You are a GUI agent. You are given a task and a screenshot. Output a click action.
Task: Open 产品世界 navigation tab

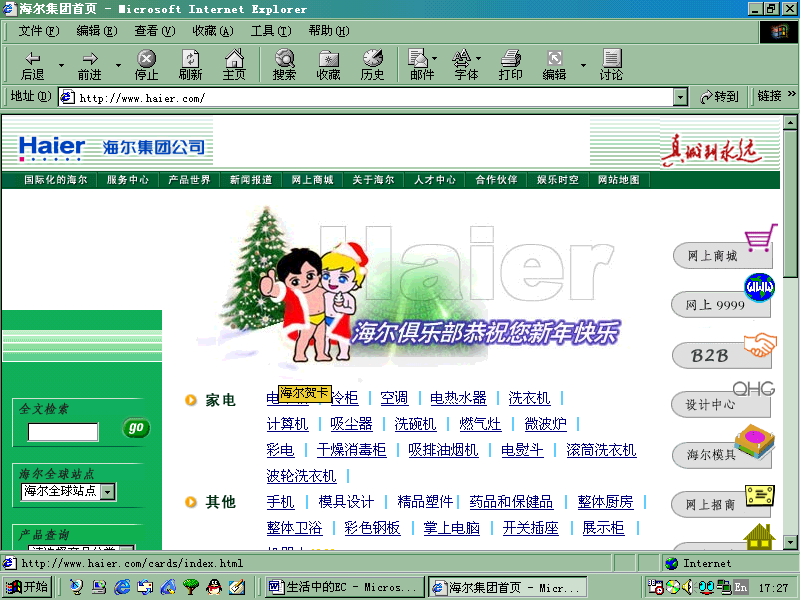point(189,180)
